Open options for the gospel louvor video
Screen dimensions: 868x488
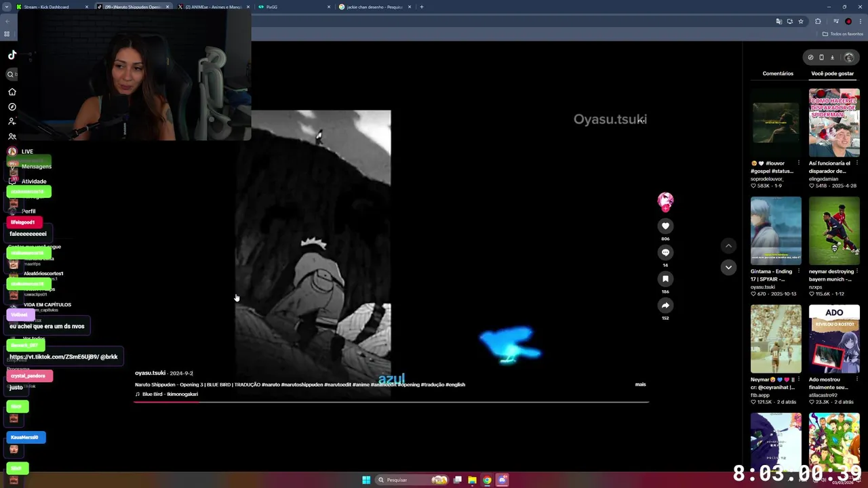coord(799,163)
